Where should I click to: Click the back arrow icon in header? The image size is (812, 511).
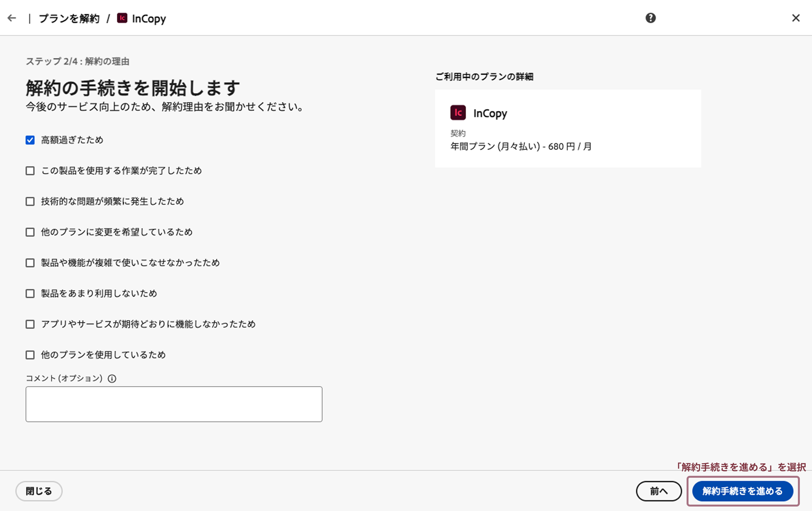pos(12,18)
